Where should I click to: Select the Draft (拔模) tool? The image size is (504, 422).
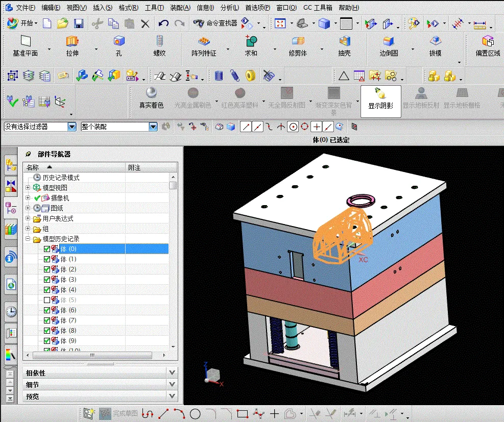435,46
